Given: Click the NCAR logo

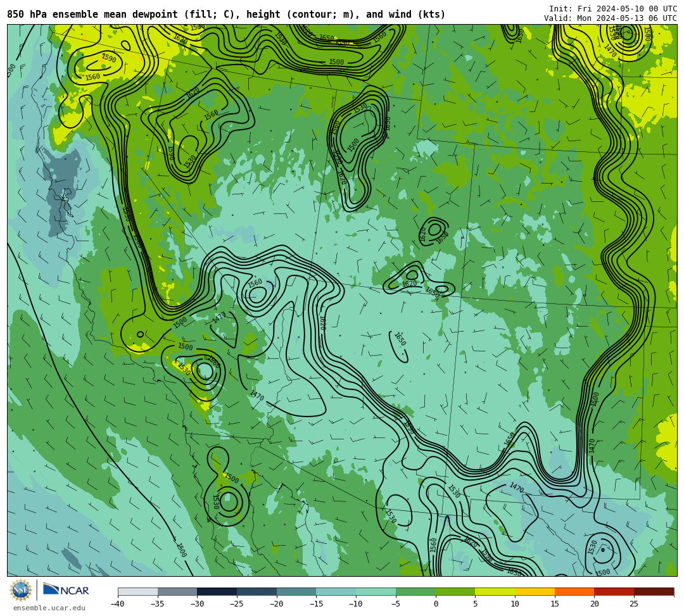Looking at the screenshot, I should pos(66,589).
